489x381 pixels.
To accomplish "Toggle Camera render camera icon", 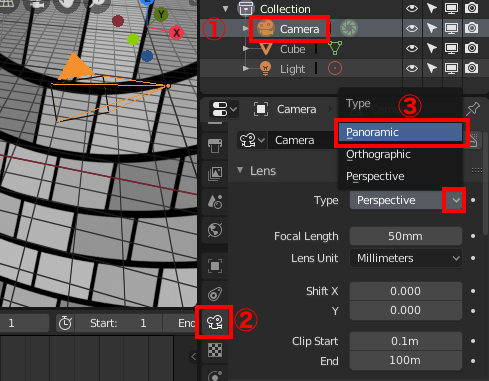I will (x=471, y=28).
